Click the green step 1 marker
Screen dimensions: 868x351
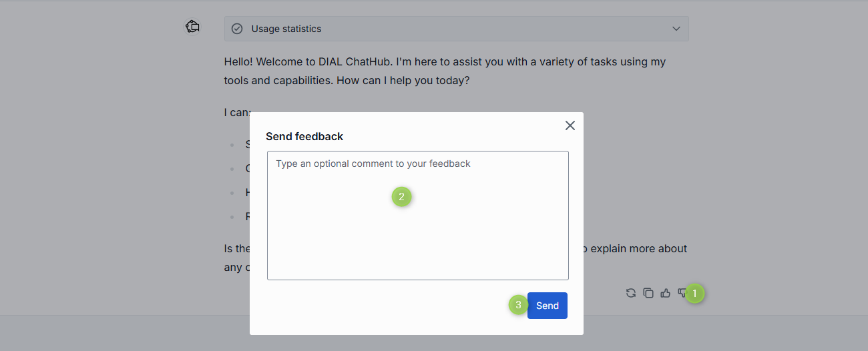click(x=694, y=293)
